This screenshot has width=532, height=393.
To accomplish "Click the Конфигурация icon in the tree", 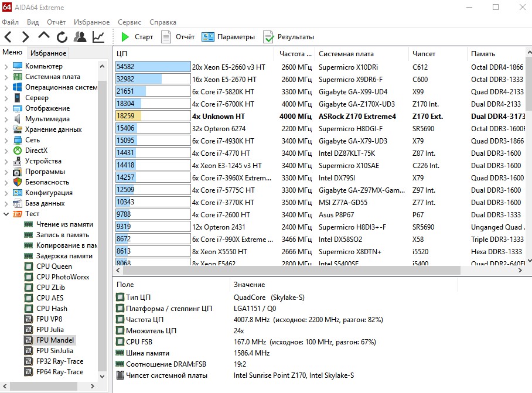I will click(x=18, y=193).
